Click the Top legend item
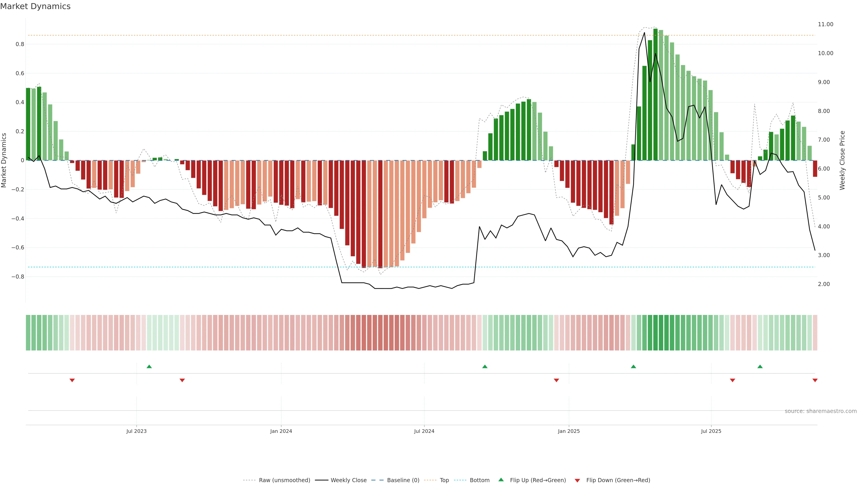This screenshot has width=868, height=488. point(444,480)
